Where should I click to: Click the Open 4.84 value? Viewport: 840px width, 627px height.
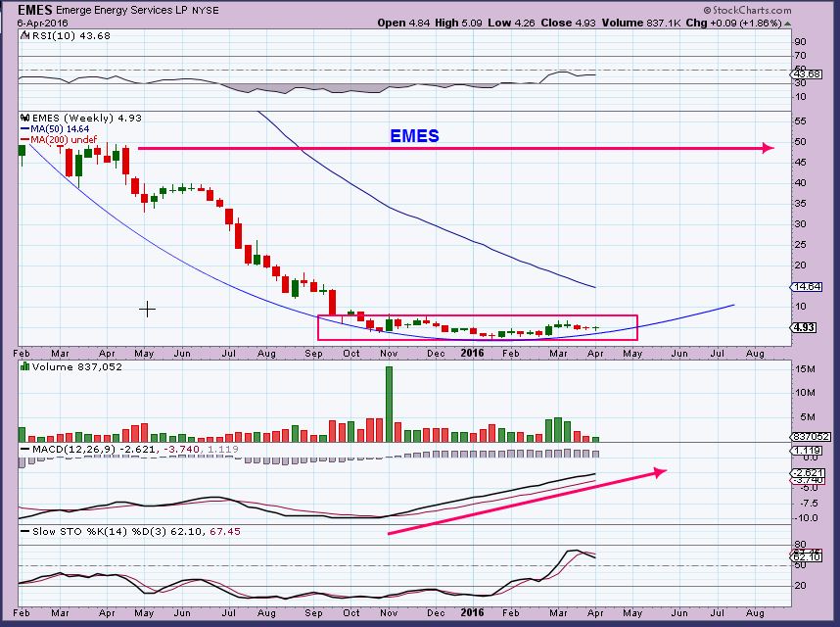click(x=403, y=23)
